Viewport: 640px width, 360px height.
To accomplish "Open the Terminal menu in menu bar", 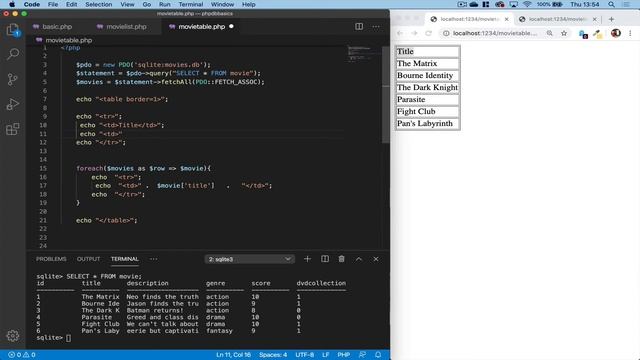I will 191,4.
